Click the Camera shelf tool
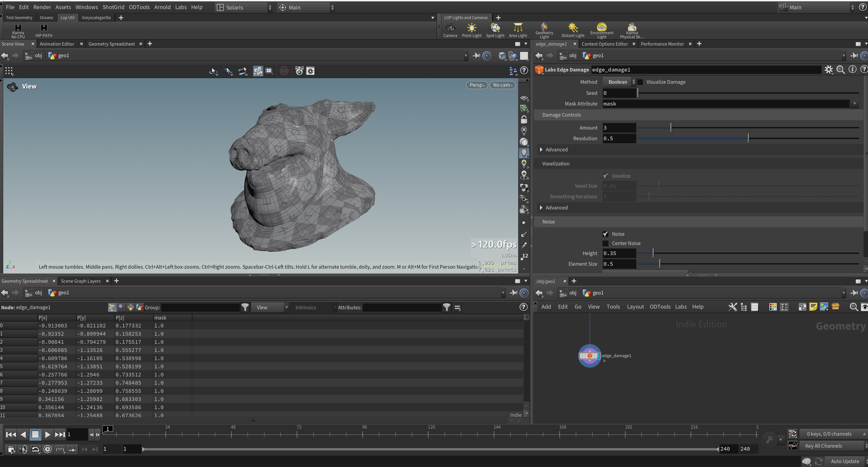Viewport: 868px width, 467px height. point(450,30)
